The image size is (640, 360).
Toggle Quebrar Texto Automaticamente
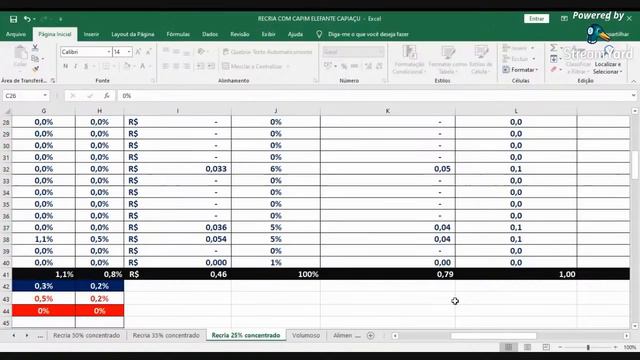[x=267, y=52]
